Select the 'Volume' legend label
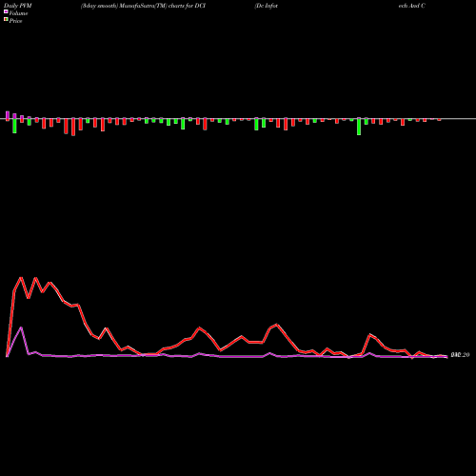This screenshot has height=476, width=476. tap(18, 13)
